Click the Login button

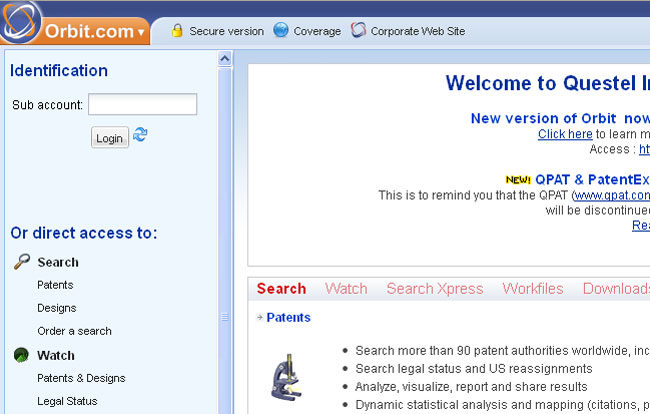(x=110, y=138)
